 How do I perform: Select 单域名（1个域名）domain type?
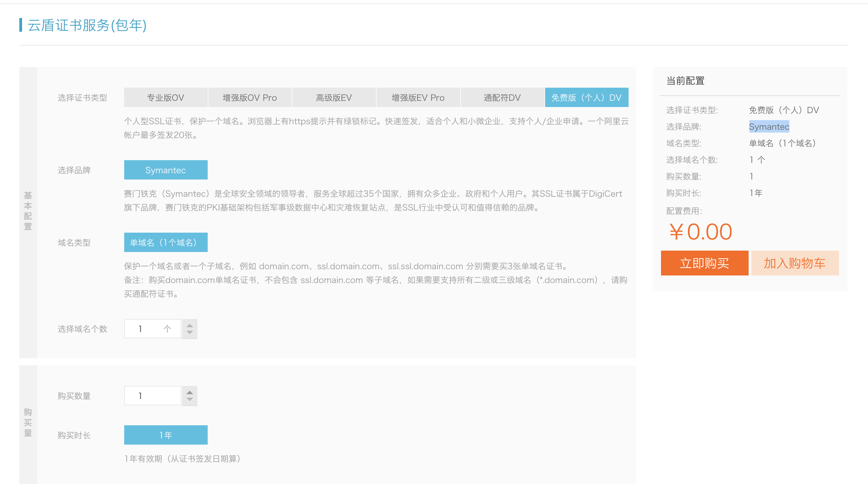[x=166, y=243]
